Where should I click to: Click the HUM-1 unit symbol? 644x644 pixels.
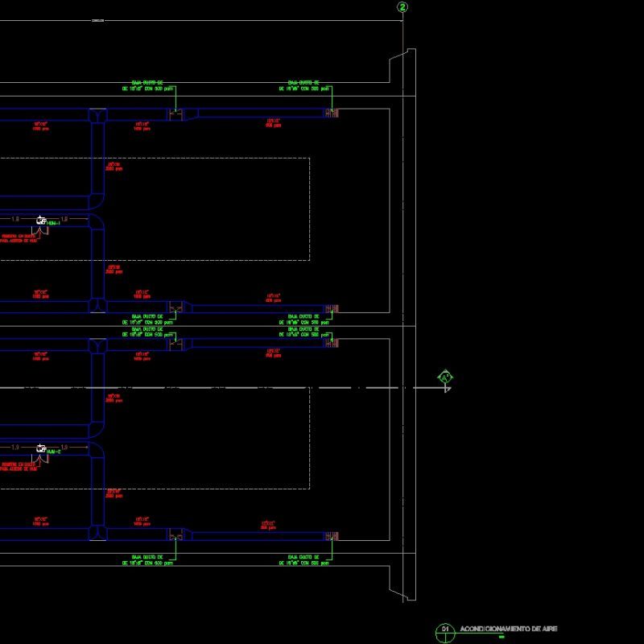point(40,220)
